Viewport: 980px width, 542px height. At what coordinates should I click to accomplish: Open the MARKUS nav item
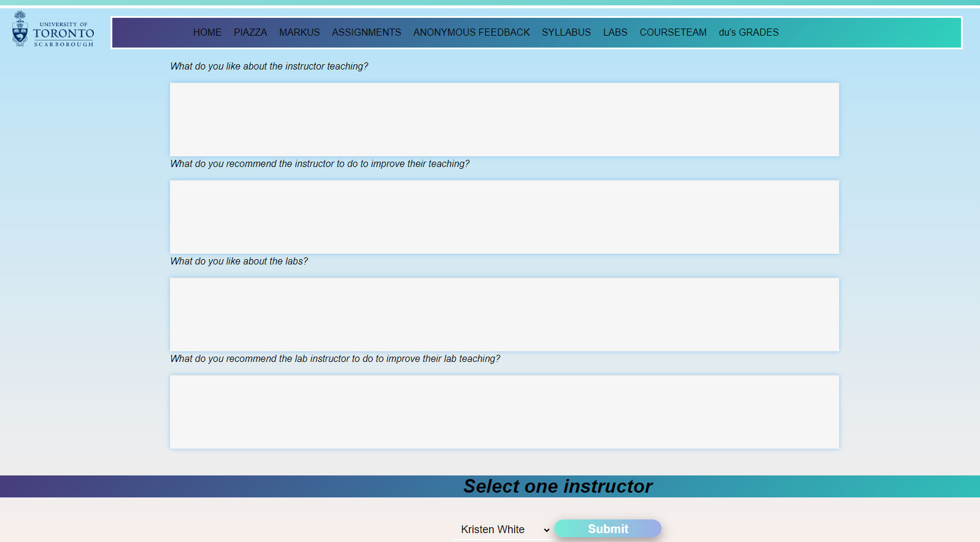(x=300, y=32)
